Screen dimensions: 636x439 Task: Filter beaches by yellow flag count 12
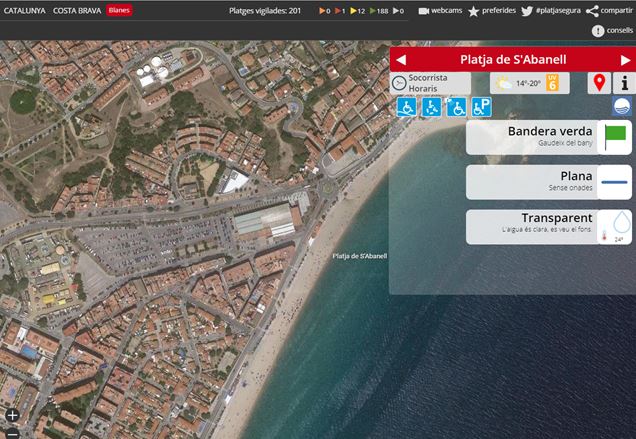357,11
